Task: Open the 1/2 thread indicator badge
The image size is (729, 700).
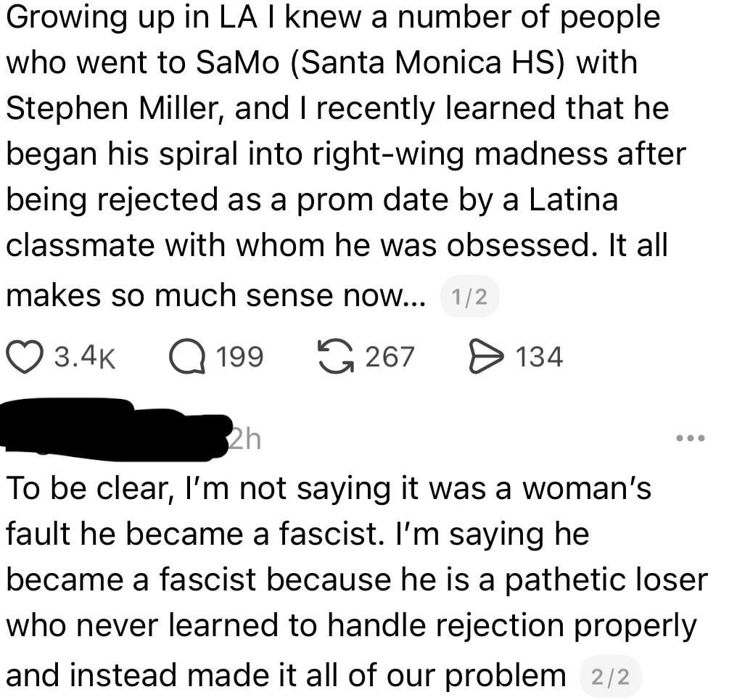Action: coord(469,297)
